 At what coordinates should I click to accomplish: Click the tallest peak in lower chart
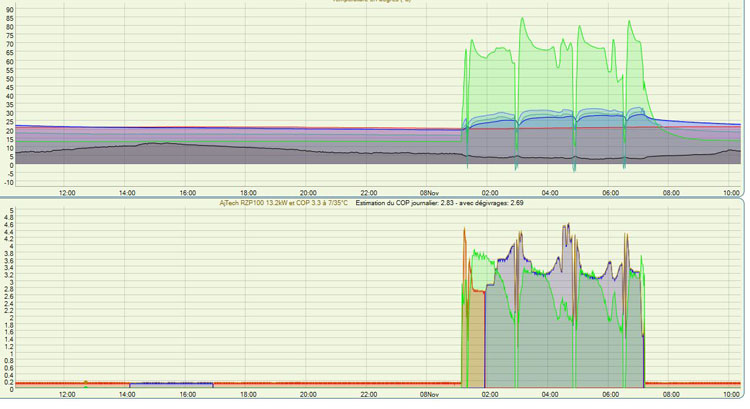click(x=567, y=224)
